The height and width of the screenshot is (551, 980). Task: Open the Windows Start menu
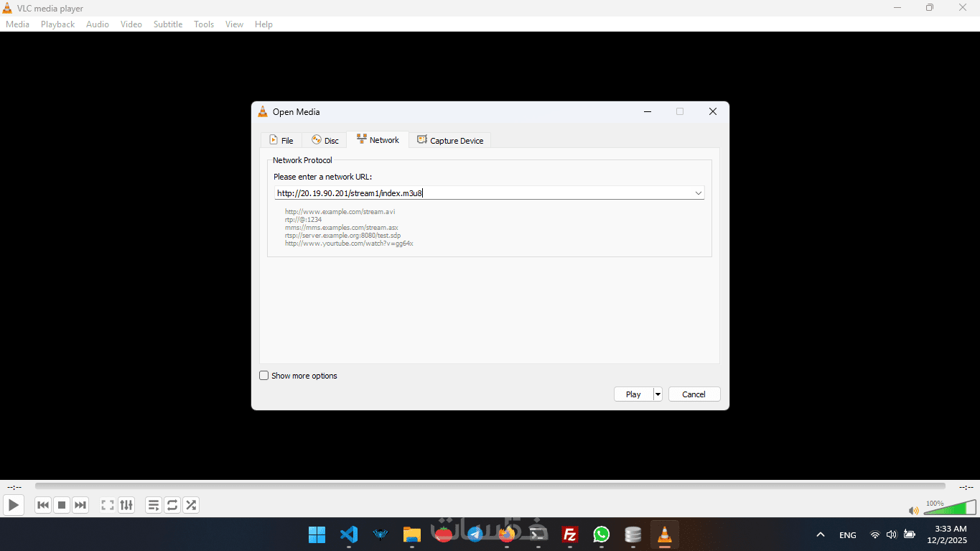pyautogui.click(x=317, y=534)
